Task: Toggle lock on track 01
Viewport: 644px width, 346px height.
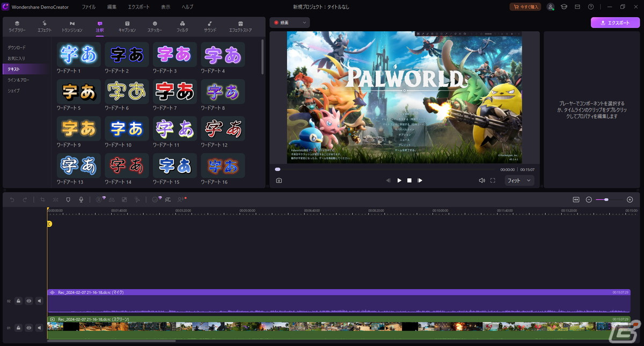Action: coord(18,327)
